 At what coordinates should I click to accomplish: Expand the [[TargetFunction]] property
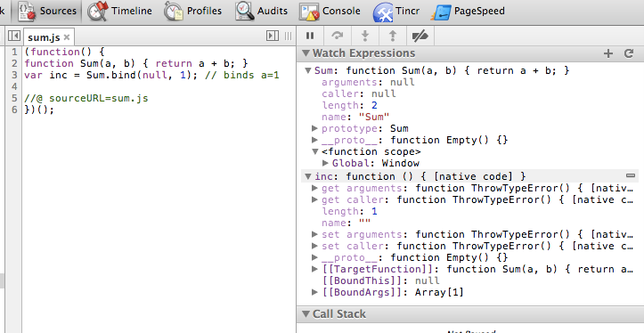click(315, 270)
